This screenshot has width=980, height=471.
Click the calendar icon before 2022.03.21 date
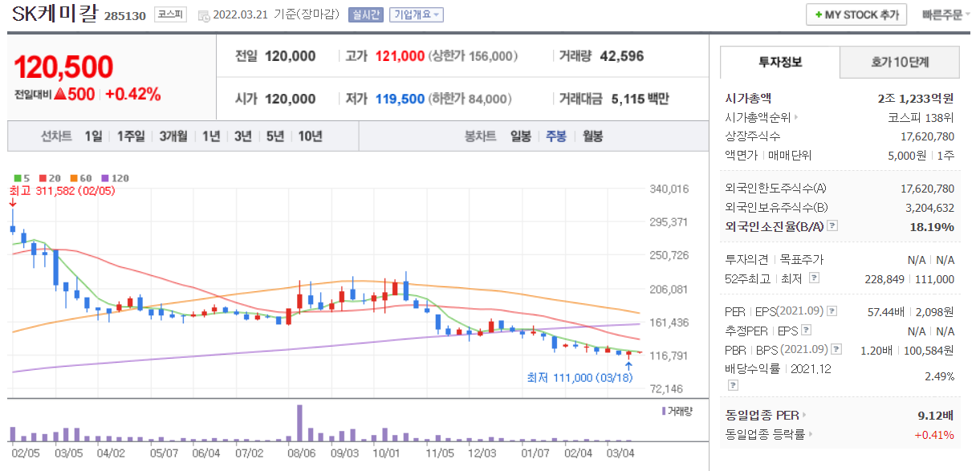click(203, 15)
